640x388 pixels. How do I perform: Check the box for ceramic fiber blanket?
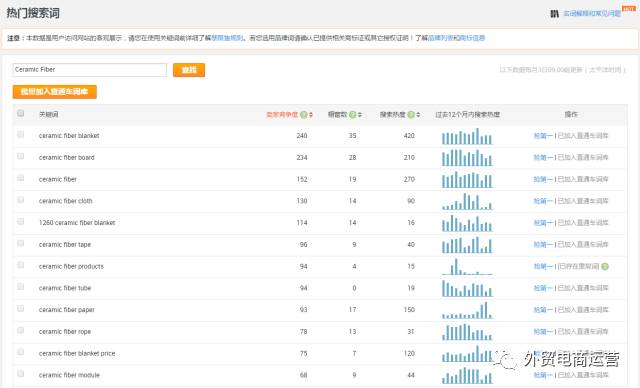click(20, 134)
